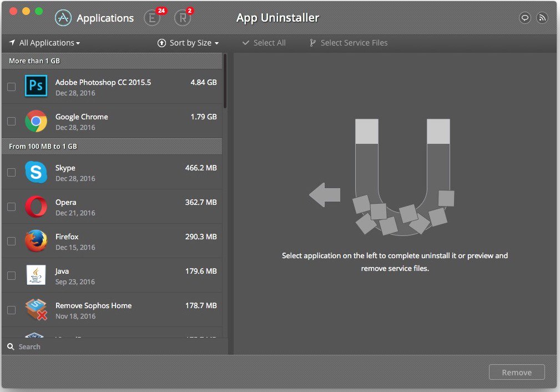560x392 pixels.
Task: Click the Applications logo icon
Action: [64, 17]
